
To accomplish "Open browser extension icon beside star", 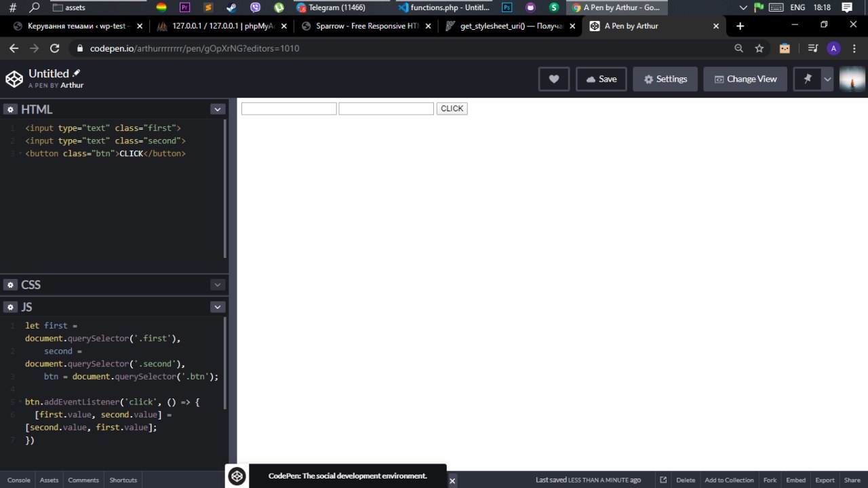I will (x=785, y=48).
